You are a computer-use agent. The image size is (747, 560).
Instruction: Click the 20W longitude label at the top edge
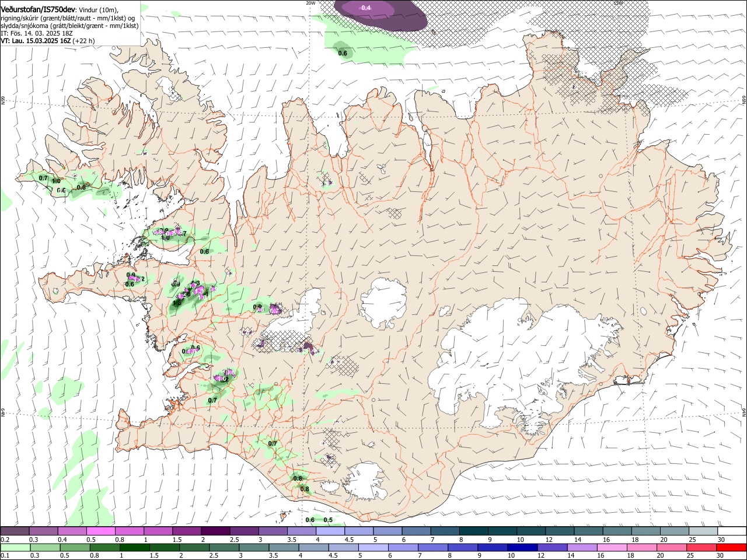pos(310,2)
